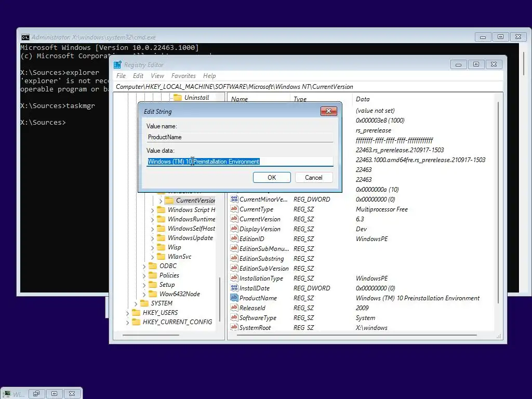This screenshot has width=532, height=399.
Task: Expand the HKEY_CURRENT_CONFIG hive
Action: coord(128,322)
